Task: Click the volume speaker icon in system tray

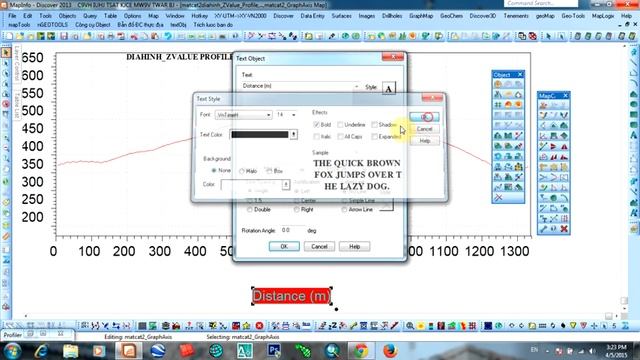Action: 591,351
